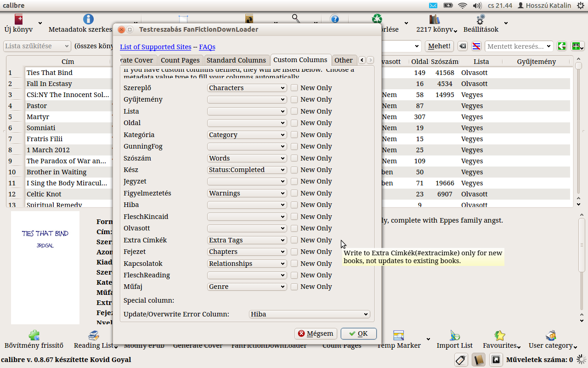This screenshot has width=588, height=368.
Task: Enable New Only for Szereplő
Action: pyautogui.click(x=294, y=88)
